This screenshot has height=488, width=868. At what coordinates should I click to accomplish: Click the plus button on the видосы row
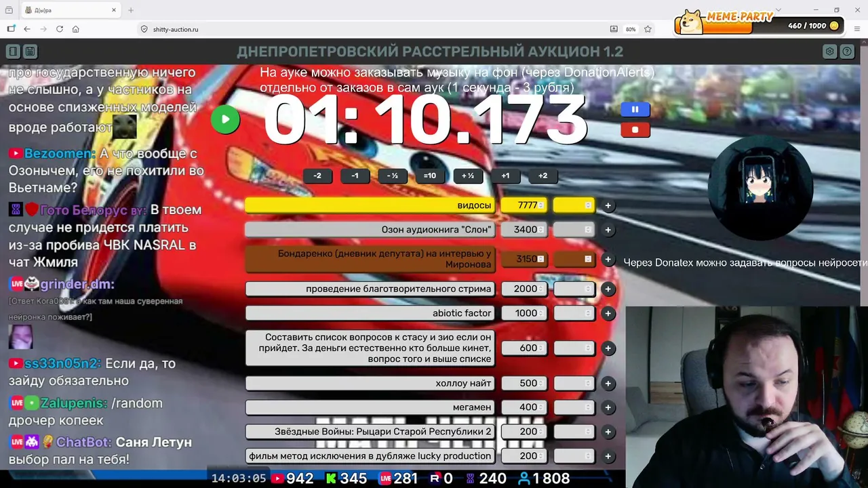608,205
